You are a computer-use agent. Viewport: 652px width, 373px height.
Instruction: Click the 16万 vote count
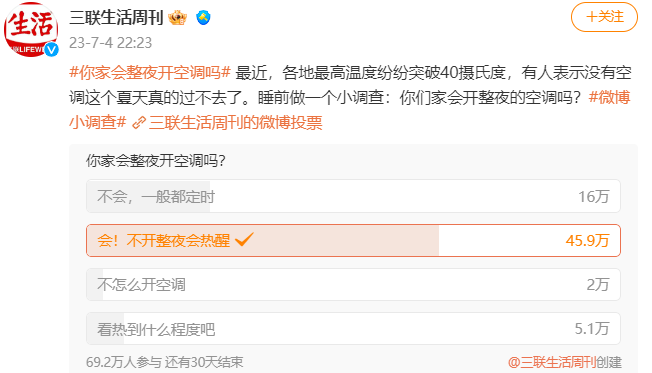(594, 196)
